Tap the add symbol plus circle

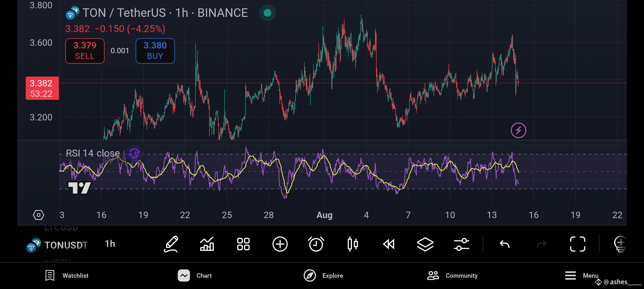(280, 244)
